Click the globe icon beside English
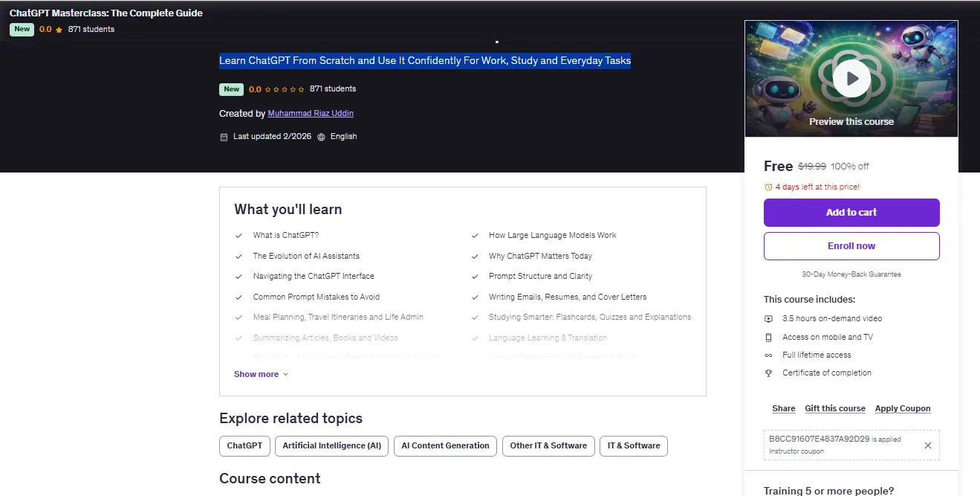This screenshot has height=496, width=980. (321, 137)
